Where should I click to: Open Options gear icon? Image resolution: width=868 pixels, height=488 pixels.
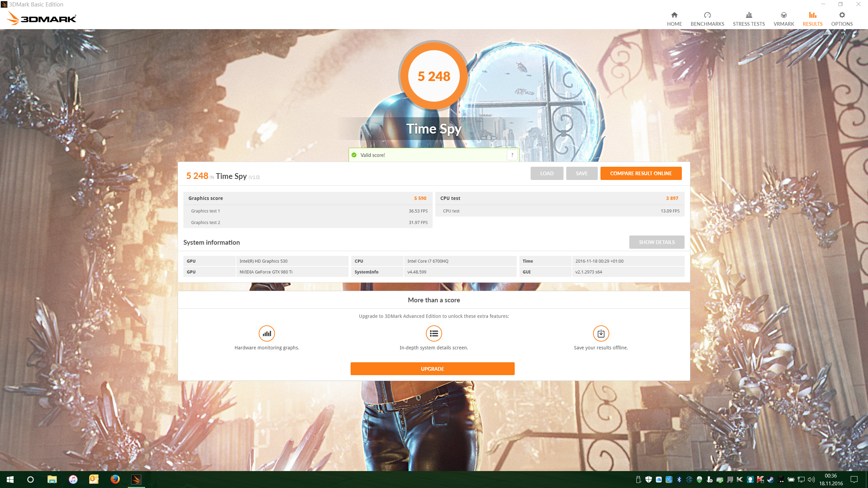click(842, 15)
